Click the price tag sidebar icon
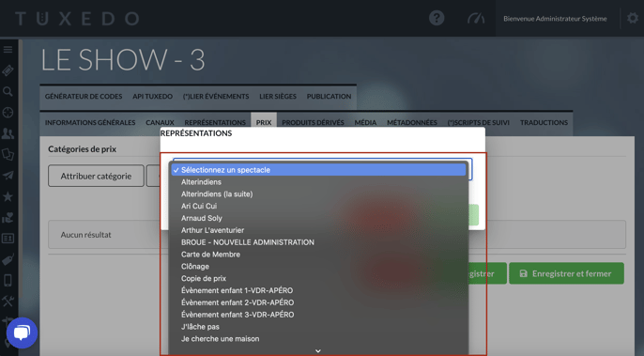The width and height of the screenshot is (644, 356). (x=8, y=259)
